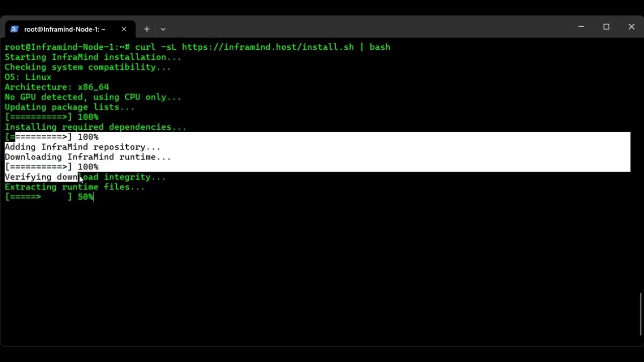
Task: Select the root@Inframind-Node-1 tab
Action: point(69,29)
